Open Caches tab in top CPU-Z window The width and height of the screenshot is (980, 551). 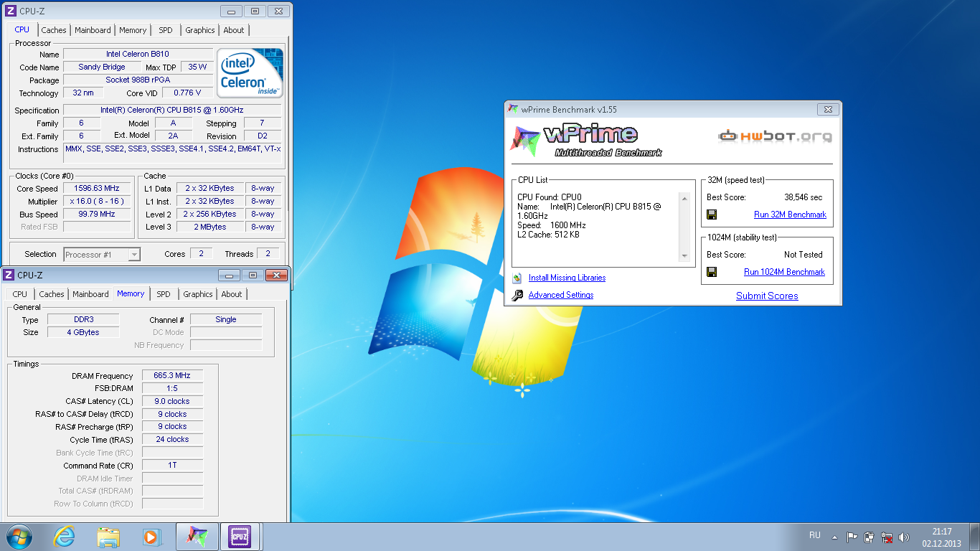[x=54, y=30]
